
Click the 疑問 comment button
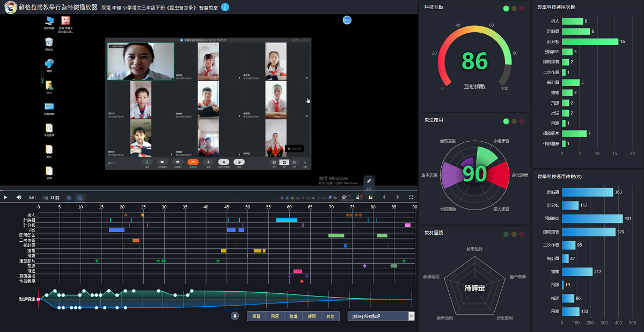[311, 316]
